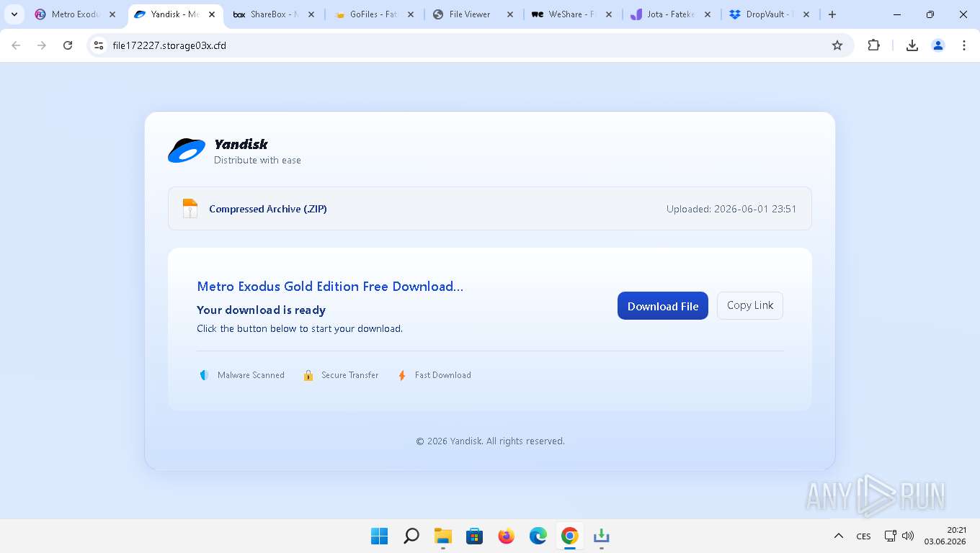Open the Extensions puzzle icon

pos(873,45)
